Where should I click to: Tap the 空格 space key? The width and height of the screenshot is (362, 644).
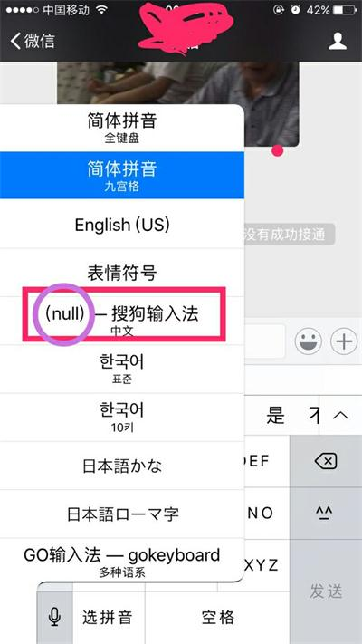[x=217, y=617]
